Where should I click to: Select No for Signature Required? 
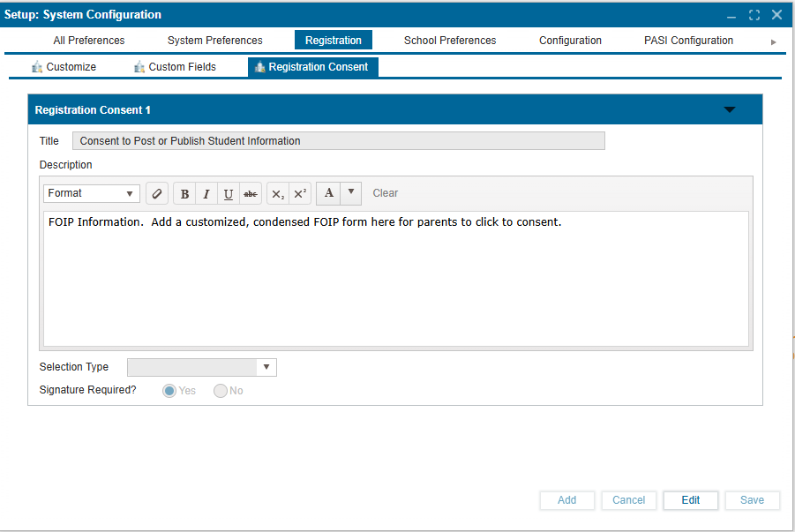pyautogui.click(x=220, y=390)
